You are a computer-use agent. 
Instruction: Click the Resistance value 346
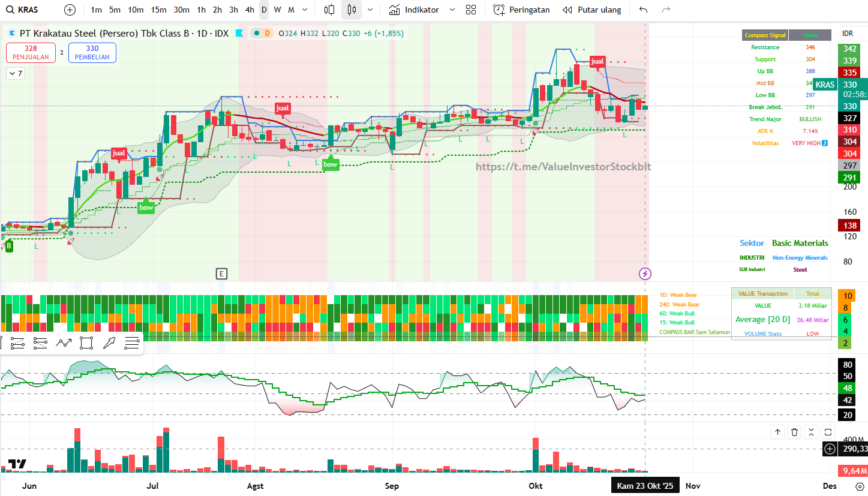tap(810, 47)
